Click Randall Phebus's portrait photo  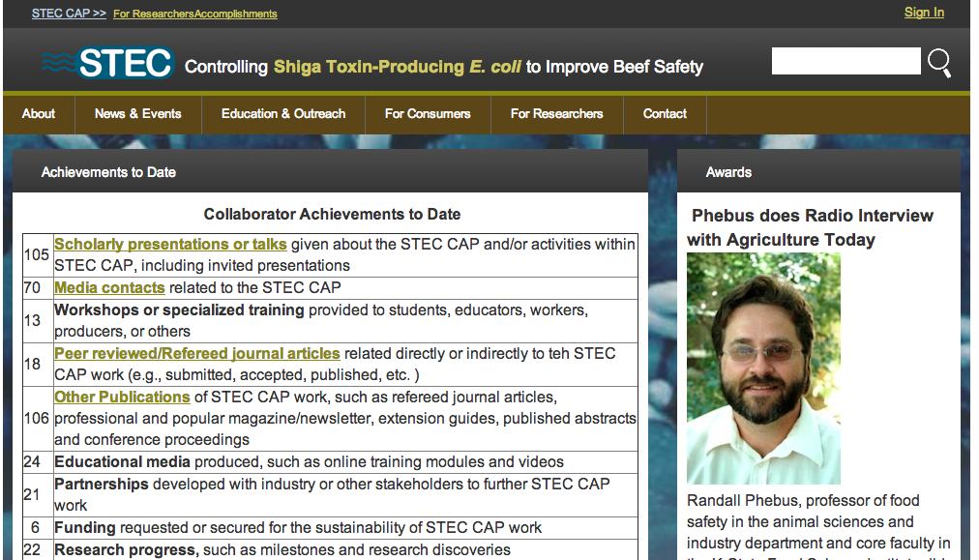(x=763, y=368)
